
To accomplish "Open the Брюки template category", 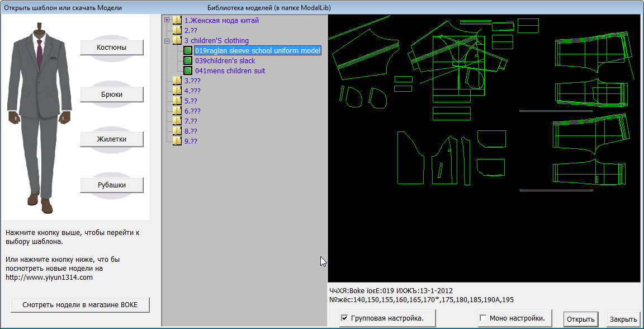I will [x=112, y=95].
